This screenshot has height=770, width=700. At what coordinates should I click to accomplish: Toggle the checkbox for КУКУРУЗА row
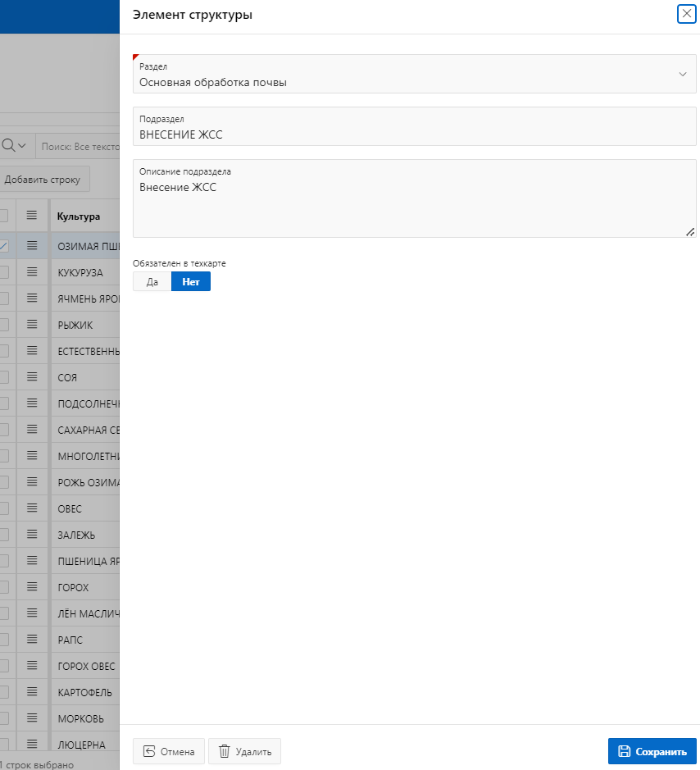(x=3, y=272)
